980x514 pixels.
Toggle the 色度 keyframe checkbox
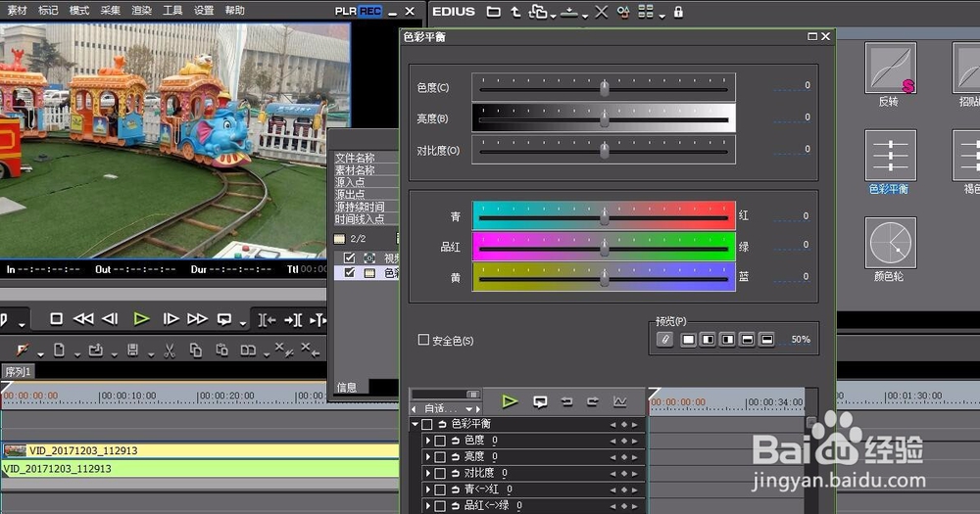coord(440,441)
